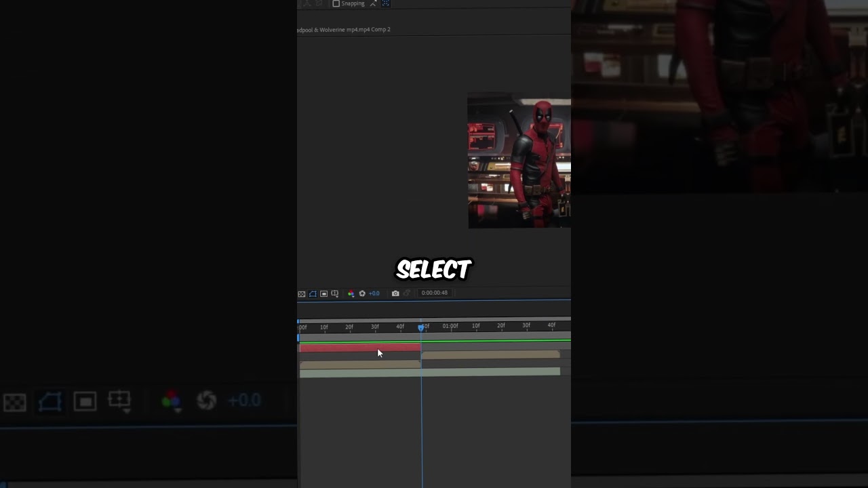868x488 pixels.
Task: Select the red layer bar in the timeline
Action: coord(359,348)
